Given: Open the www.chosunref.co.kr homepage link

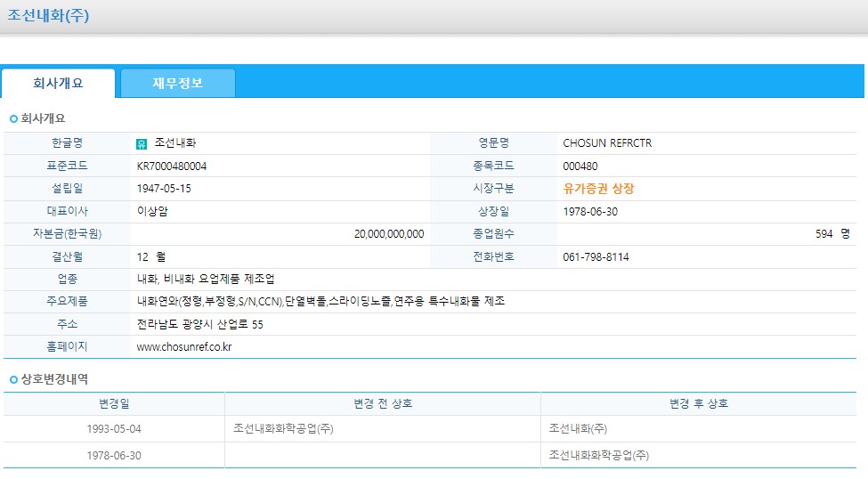Looking at the screenshot, I should (x=183, y=346).
